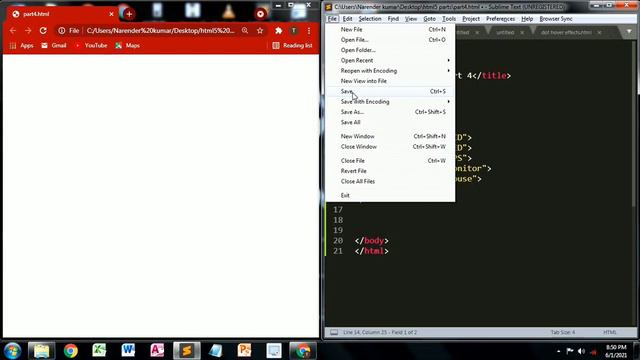This screenshot has height=360, width=640.
Task: Choose New View into File
Action: (x=390, y=81)
